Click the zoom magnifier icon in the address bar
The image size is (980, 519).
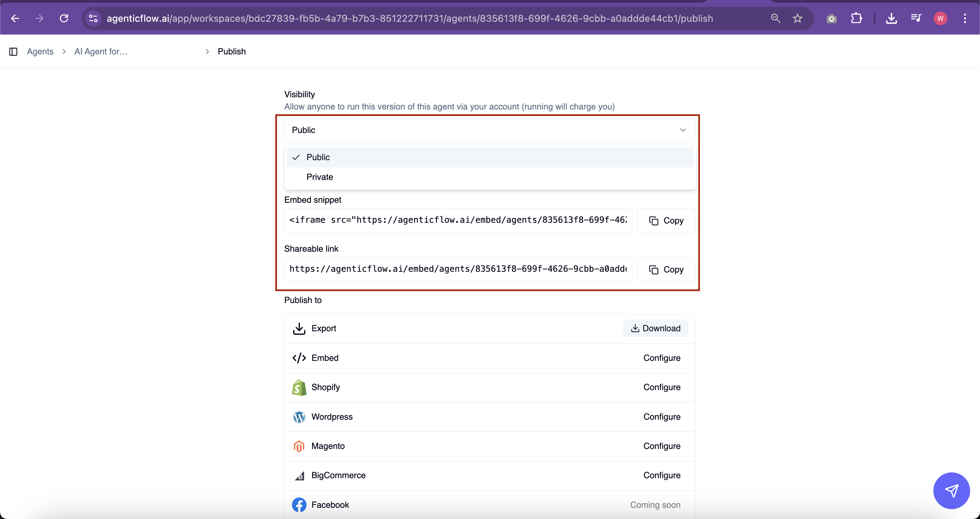click(775, 18)
